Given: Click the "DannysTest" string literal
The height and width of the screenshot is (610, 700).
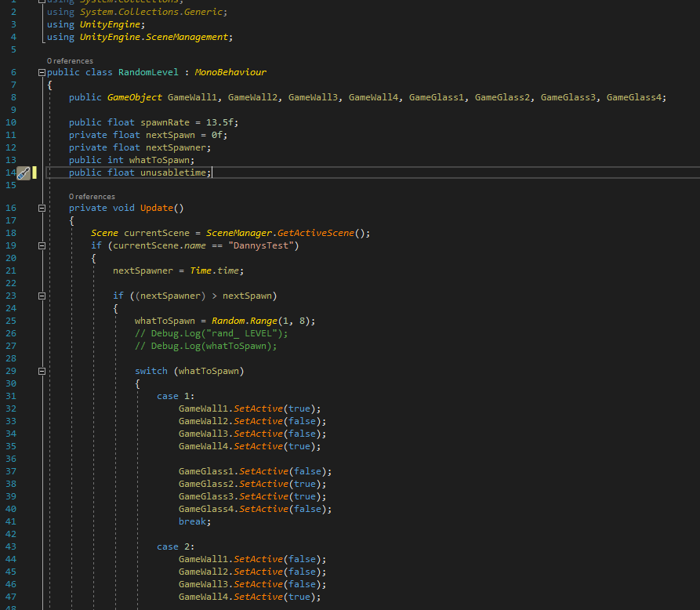Looking at the screenshot, I should point(261,245).
